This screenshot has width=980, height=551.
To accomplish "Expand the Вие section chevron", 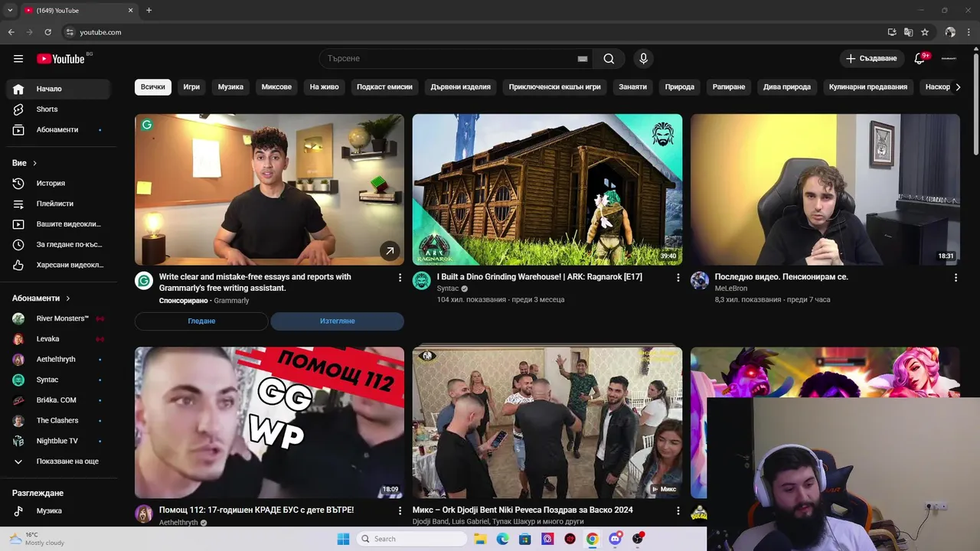I will tap(34, 163).
